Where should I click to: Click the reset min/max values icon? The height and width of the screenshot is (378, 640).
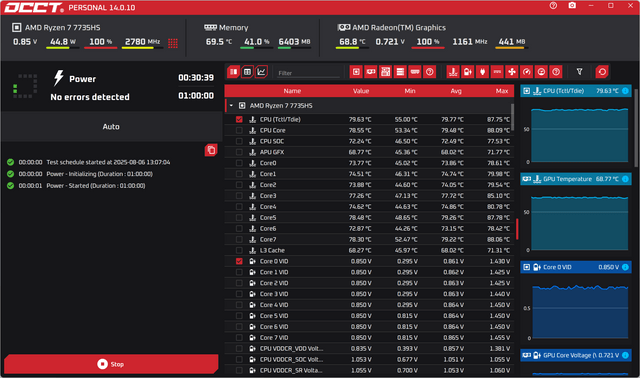(602, 72)
